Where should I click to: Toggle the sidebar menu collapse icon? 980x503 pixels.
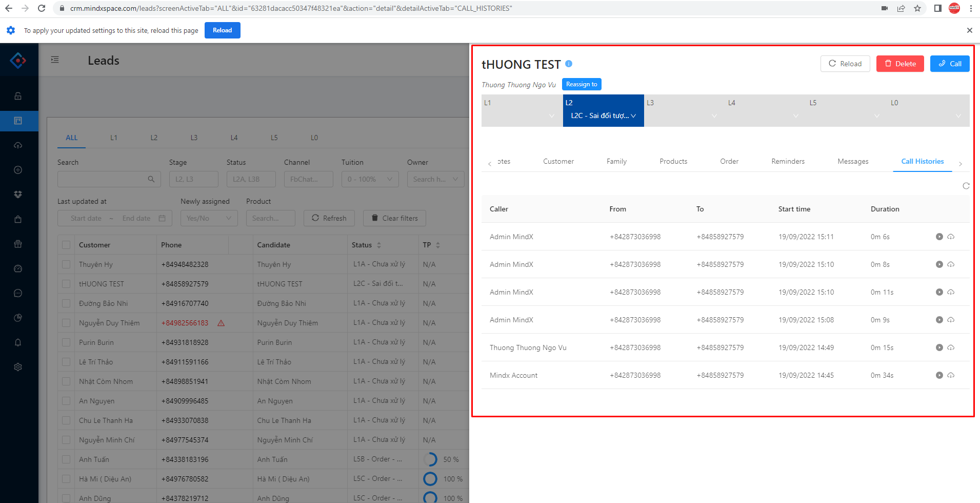(55, 60)
